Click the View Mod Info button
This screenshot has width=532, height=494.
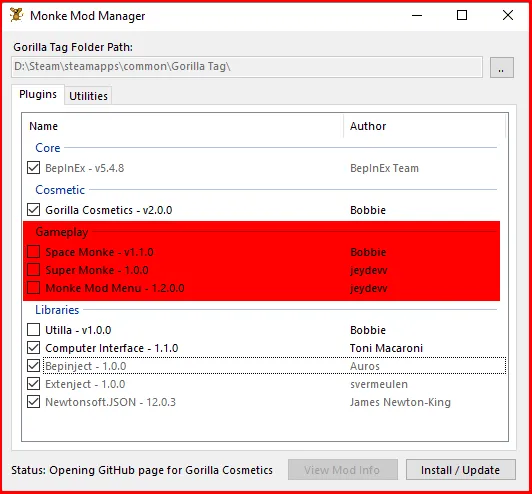(343, 470)
